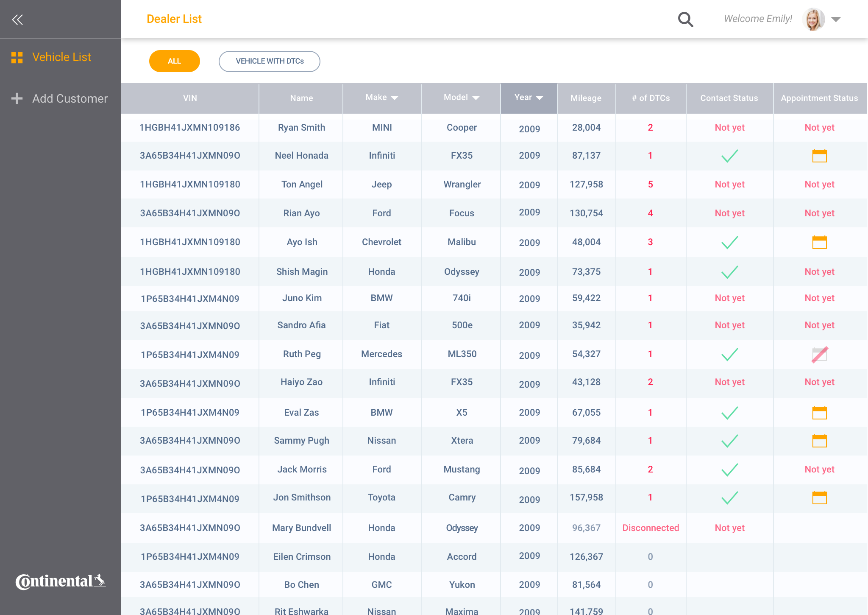This screenshot has height=615, width=868.
Task: Click Ryan Smith's Not yet appointment status
Action: 819,128
